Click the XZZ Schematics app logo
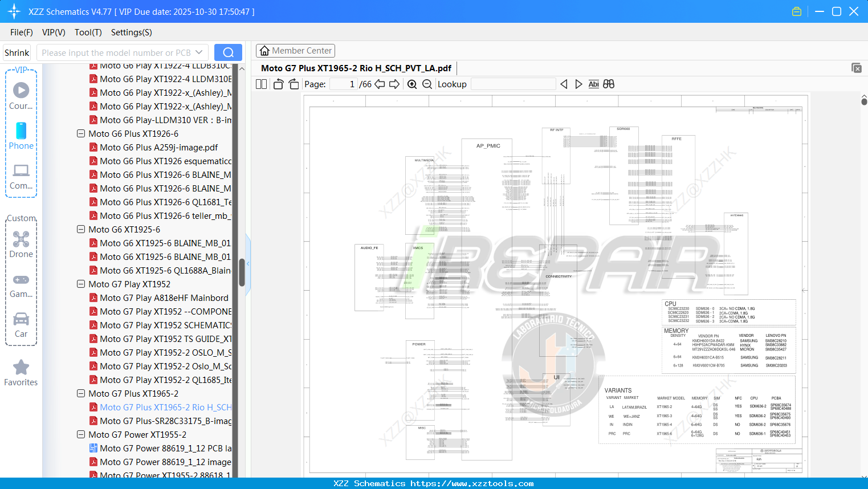 click(x=14, y=11)
